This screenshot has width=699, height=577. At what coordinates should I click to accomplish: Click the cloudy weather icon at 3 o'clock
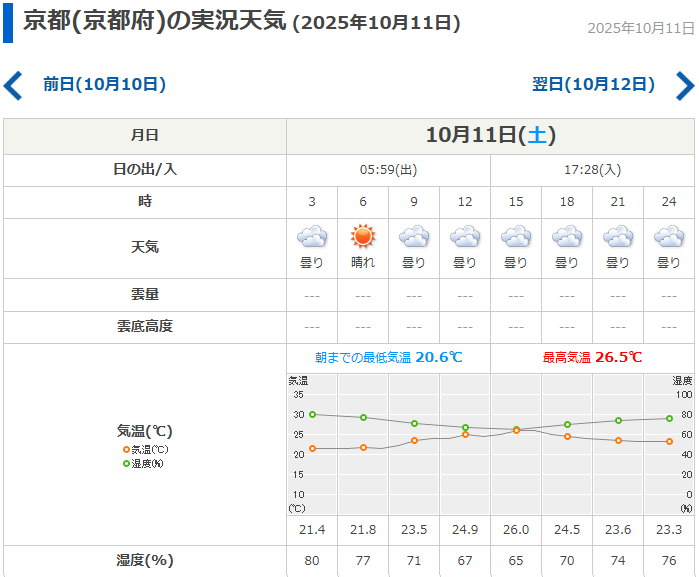tap(312, 238)
